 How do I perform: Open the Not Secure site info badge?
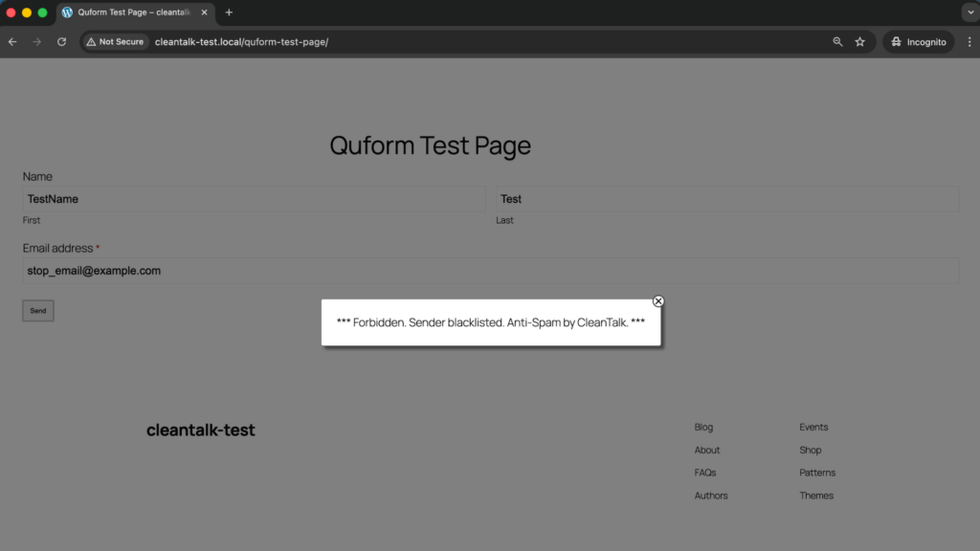(115, 42)
